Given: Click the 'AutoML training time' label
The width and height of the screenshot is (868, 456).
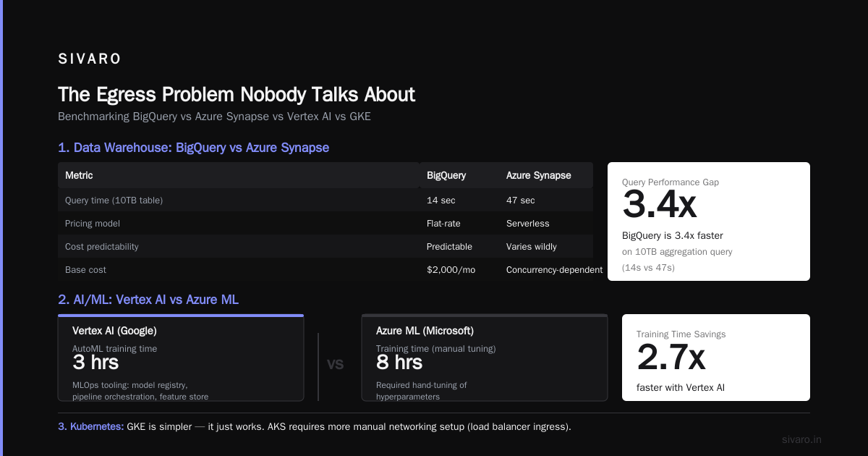Looking at the screenshot, I should pos(114,349).
